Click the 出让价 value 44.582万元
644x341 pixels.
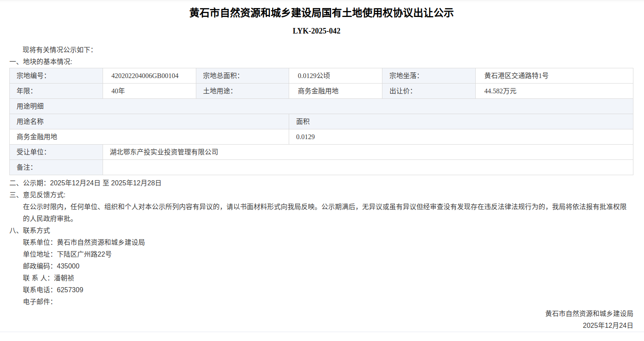click(x=500, y=91)
